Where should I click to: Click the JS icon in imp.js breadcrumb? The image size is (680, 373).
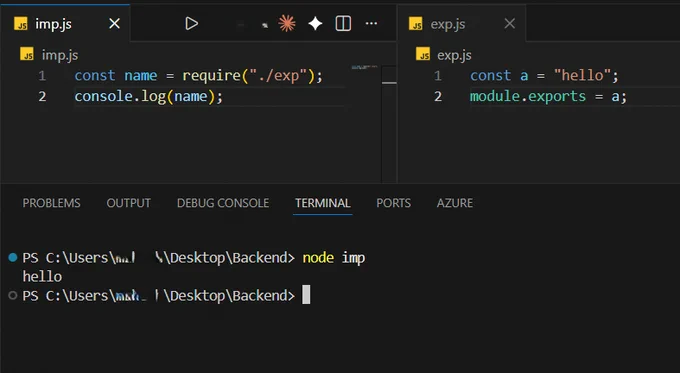pyautogui.click(x=27, y=54)
